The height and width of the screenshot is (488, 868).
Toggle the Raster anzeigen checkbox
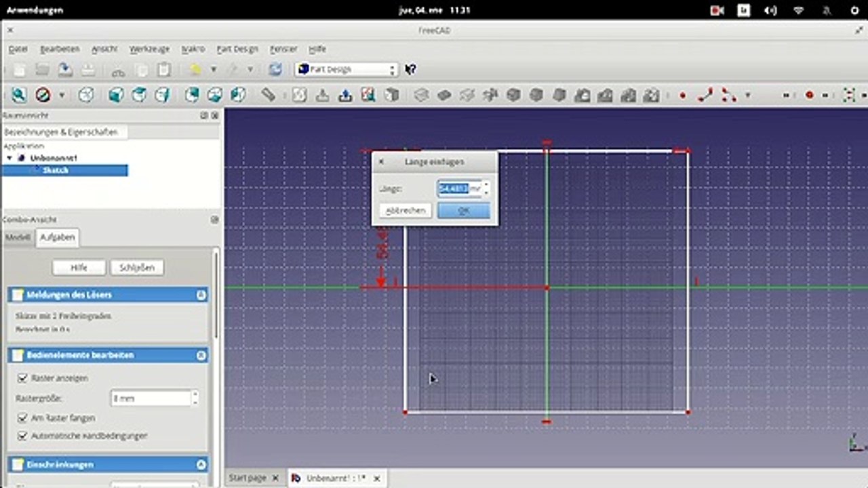pyautogui.click(x=22, y=378)
